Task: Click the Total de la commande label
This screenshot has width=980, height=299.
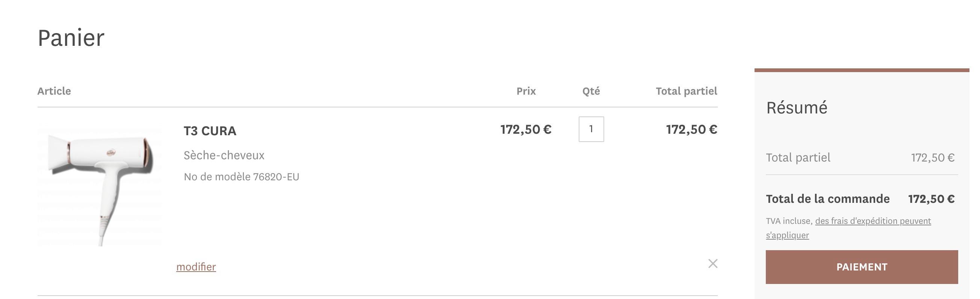Action: 828,199
